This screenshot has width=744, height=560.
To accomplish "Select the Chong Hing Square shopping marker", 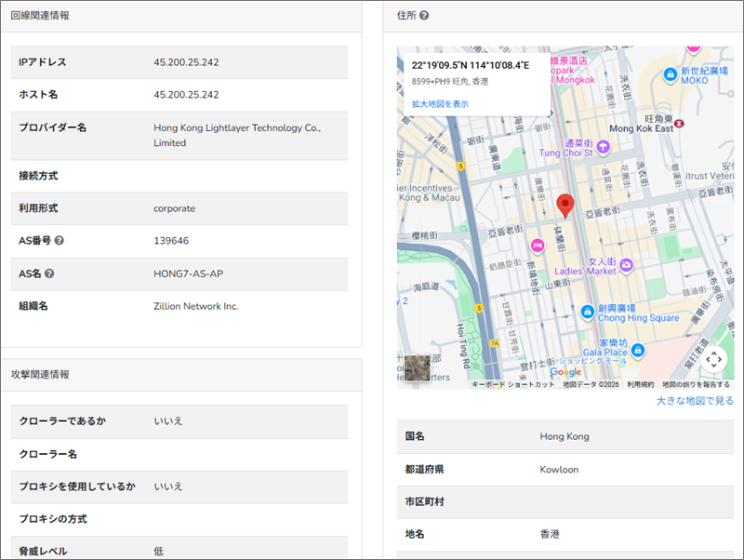I will click(x=587, y=311).
